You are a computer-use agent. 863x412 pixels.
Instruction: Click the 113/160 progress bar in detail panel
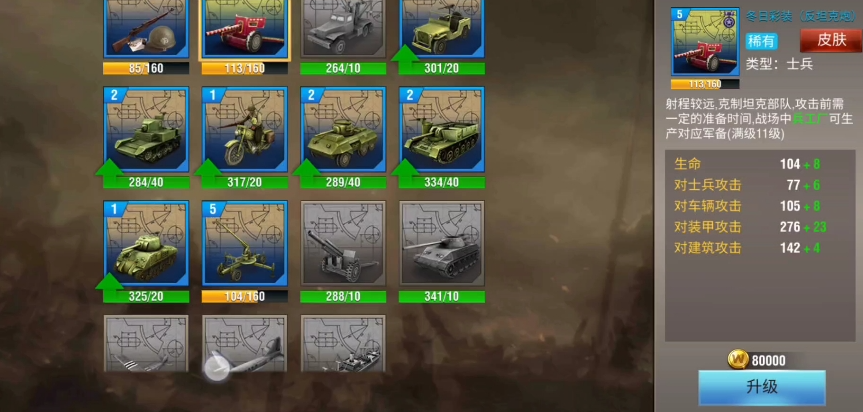(x=705, y=84)
